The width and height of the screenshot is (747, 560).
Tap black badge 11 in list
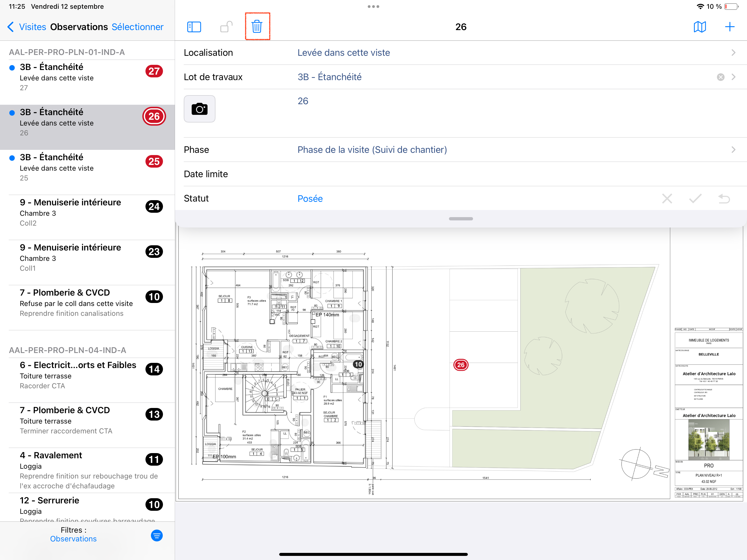[154, 459]
